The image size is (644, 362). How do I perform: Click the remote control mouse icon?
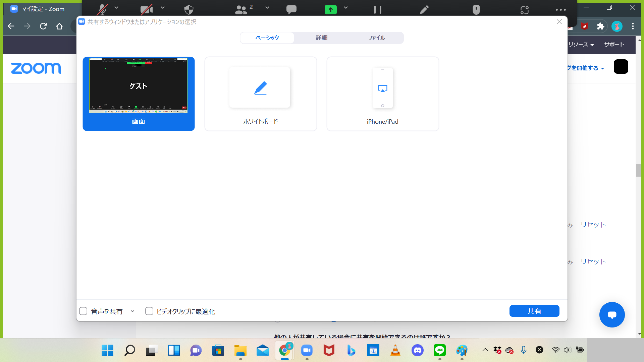(x=476, y=9)
